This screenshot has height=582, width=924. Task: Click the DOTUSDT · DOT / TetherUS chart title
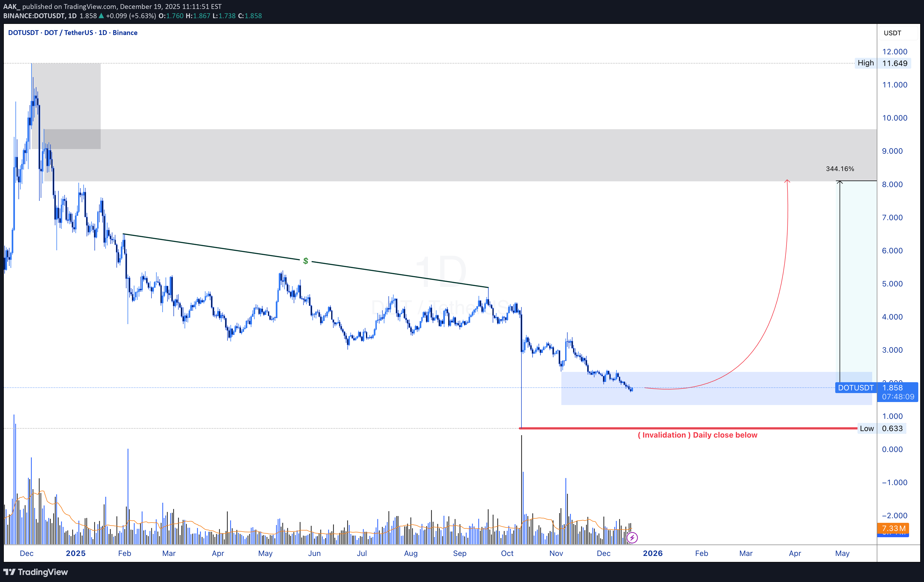(x=72, y=33)
